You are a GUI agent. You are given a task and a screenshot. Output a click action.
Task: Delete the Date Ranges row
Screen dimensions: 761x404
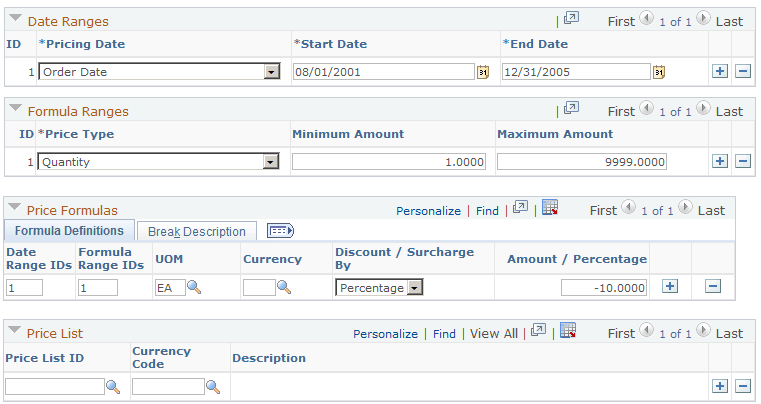point(743,71)
